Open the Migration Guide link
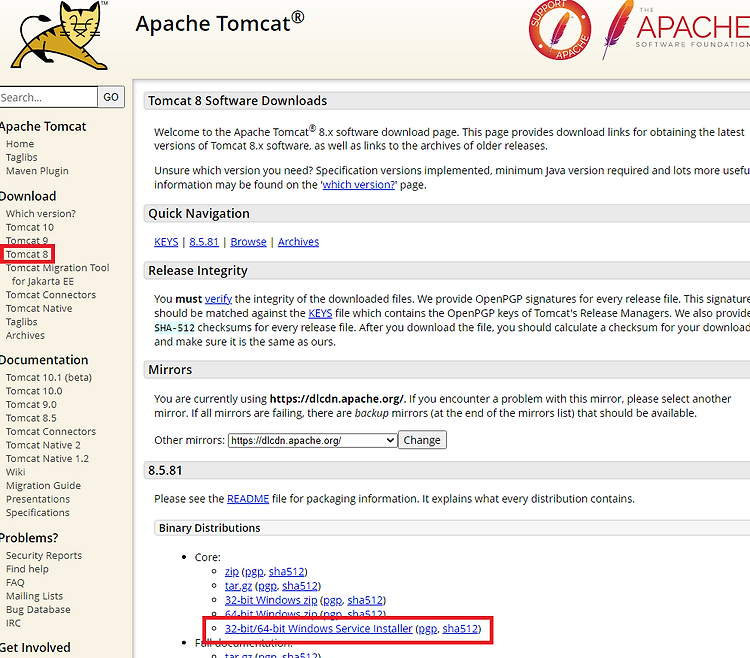 [44, 485]
